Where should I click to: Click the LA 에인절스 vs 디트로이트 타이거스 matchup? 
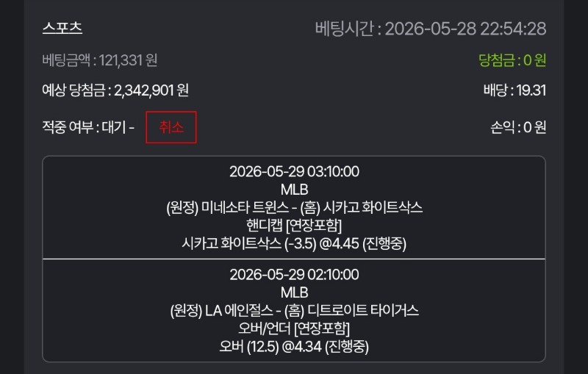[295, 310]
